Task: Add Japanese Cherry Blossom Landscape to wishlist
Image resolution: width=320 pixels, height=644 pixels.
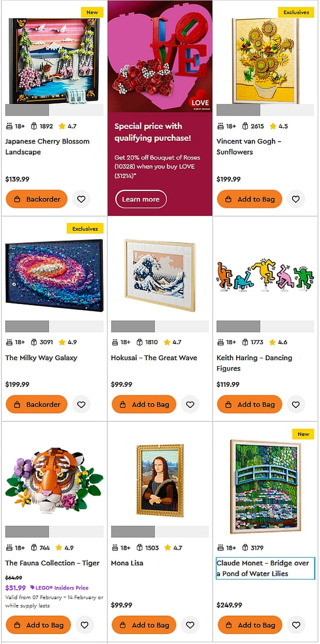Action: point(81,199)
